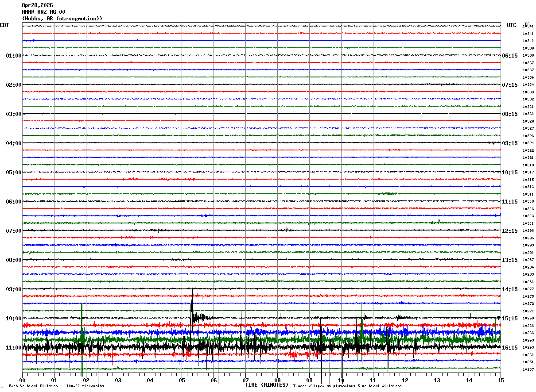Select the 05:00 CDT time label

[x=14, y=173]
